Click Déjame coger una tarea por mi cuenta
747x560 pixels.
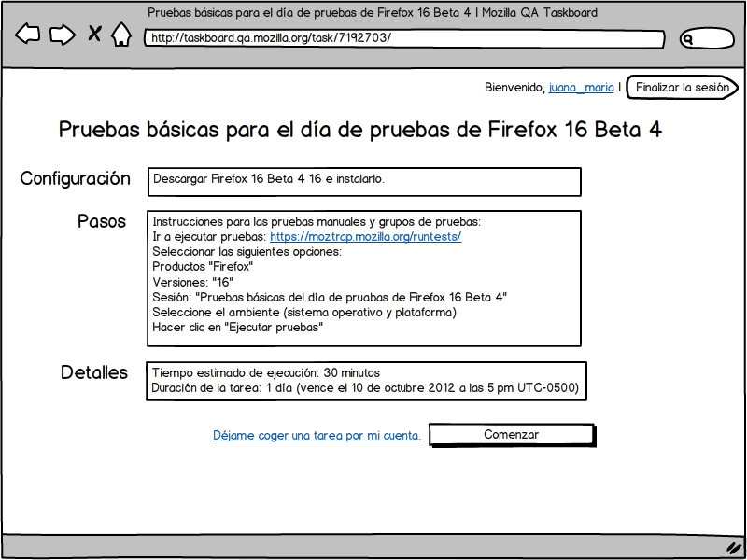click(x=317, y=435)
